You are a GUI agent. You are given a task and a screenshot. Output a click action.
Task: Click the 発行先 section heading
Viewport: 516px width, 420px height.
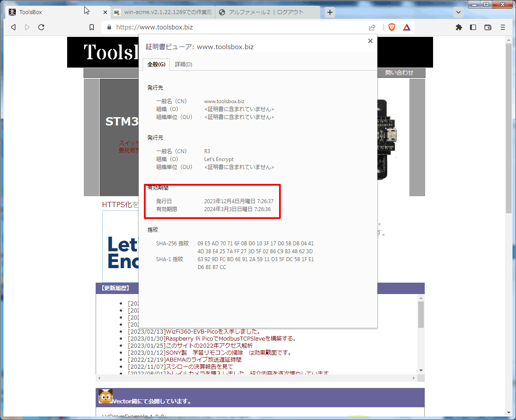coord(155,88)
